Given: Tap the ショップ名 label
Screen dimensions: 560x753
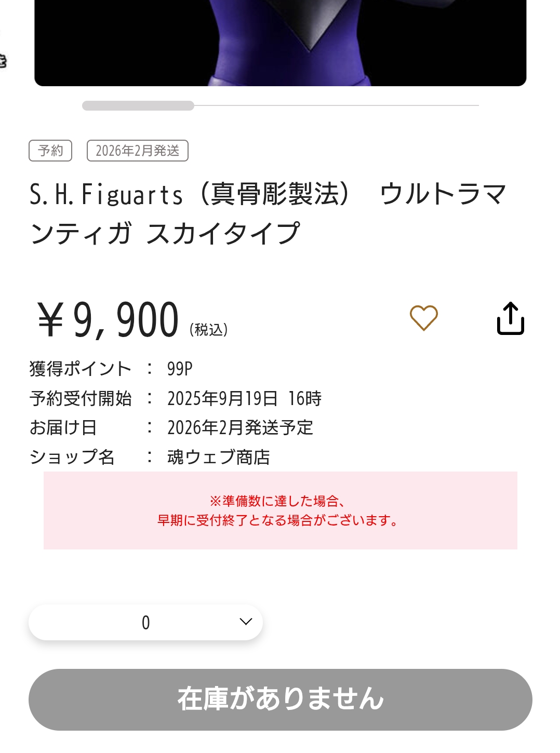Looking at the screenshot, I should pyautogui.click(x=72, y=457).
